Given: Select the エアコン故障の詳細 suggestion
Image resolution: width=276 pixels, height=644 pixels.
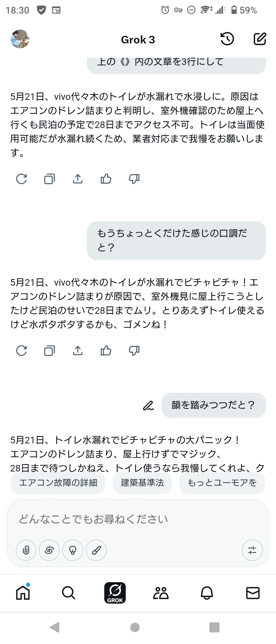Looking at the screenshot, I should coord(58,483).
